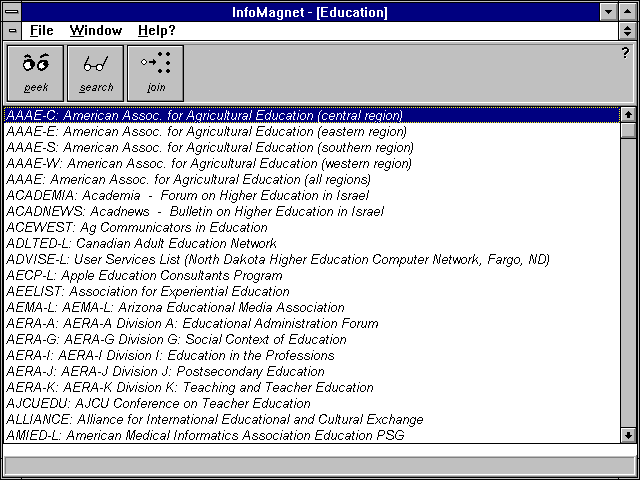Open the Help? menu
This screenshot has width=640, height=480.
[156, 31]
